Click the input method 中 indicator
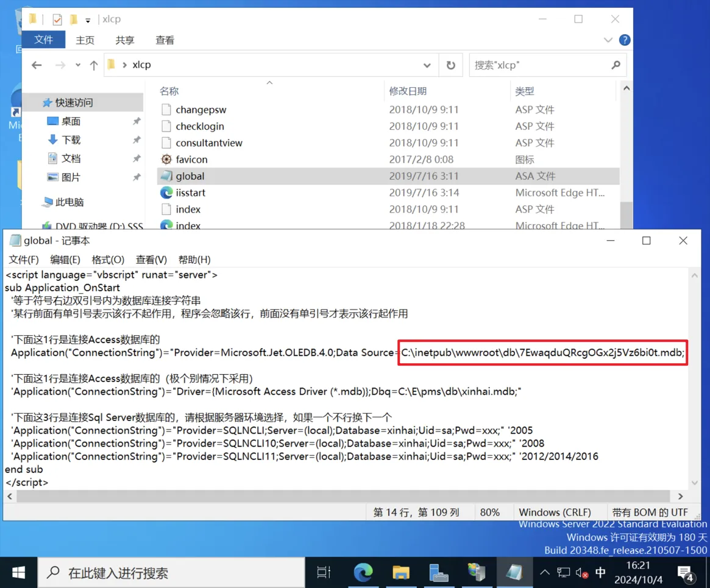This screenshot has height=588, width=710. point(600,573)
